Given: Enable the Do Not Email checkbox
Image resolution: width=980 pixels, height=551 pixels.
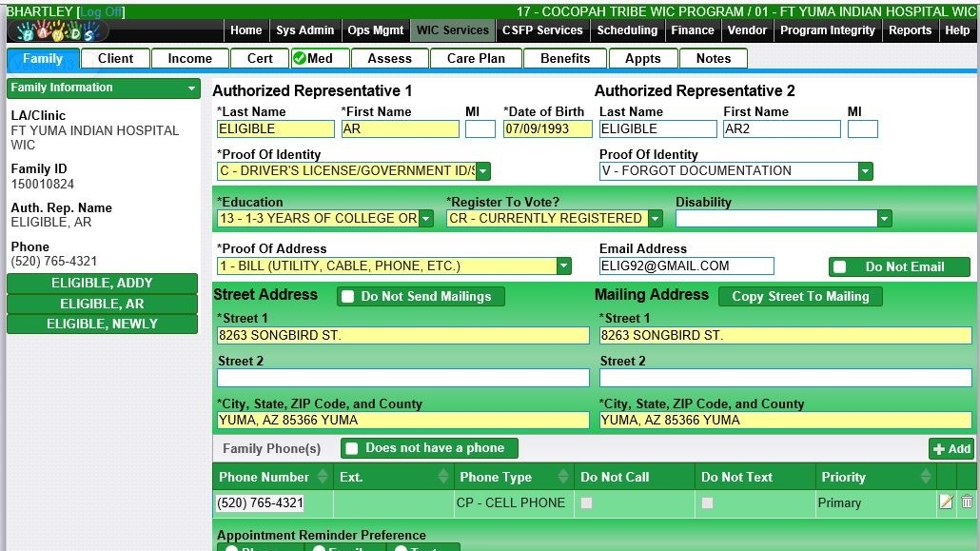Looking at the screenshot, I should (839, 267).
